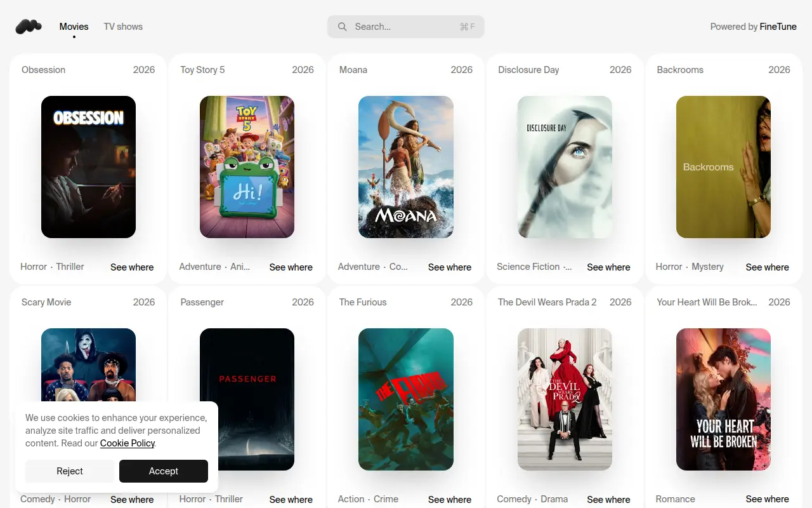Open the Cookie Policy link

pyautogui.click(x=128, y=443)
